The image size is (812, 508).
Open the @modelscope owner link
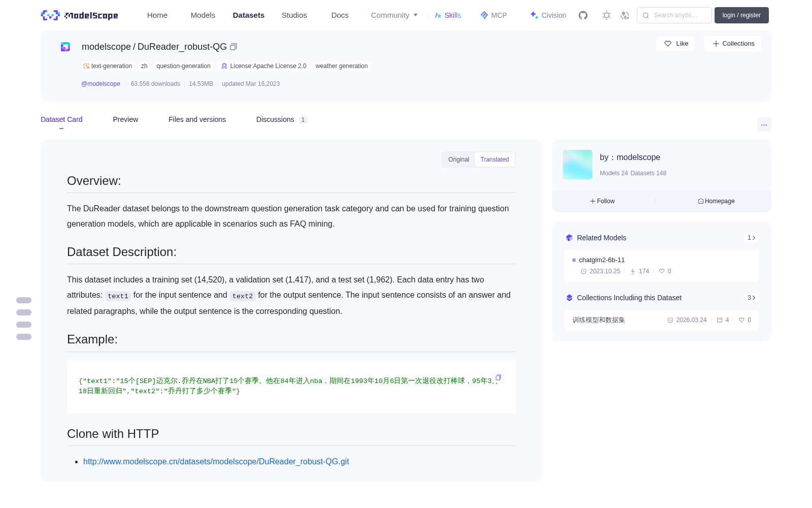pyautogui.click(x=100, y=84)
